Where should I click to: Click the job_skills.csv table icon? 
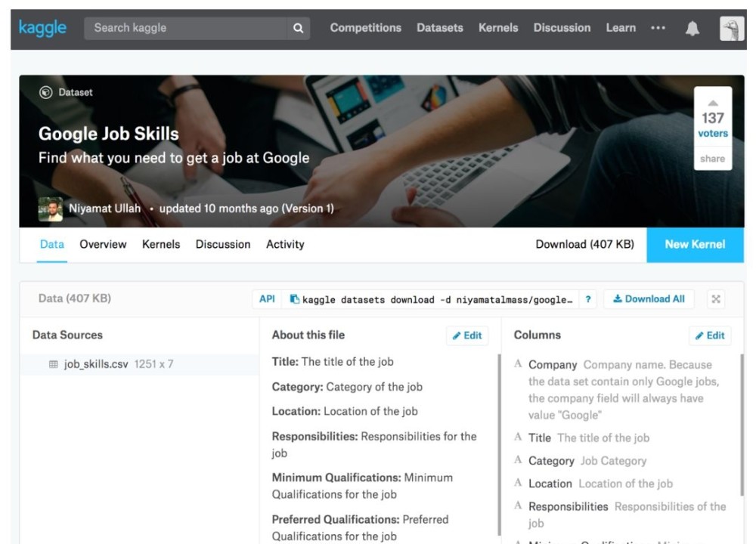point(54,364)
